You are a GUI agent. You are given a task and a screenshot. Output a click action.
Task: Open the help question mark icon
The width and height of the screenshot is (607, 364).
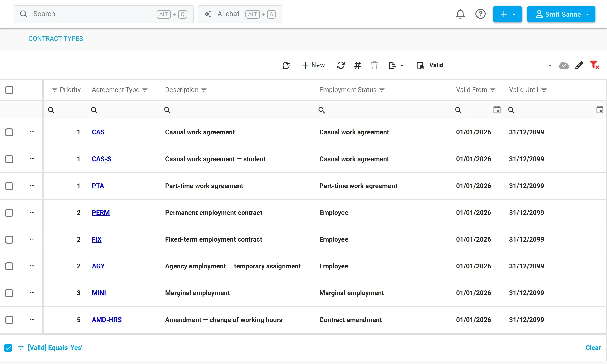coord(480,14)
